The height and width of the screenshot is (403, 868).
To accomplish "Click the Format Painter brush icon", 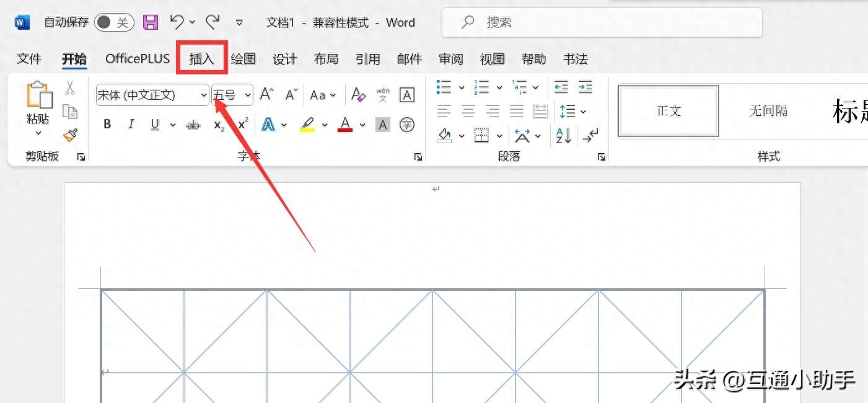I will coord(71,135).
